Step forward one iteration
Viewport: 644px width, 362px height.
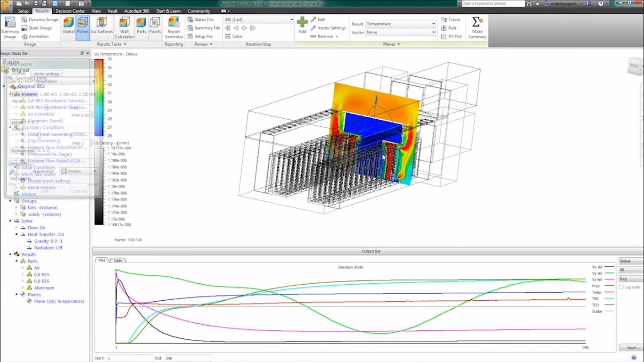coord(244,28)
